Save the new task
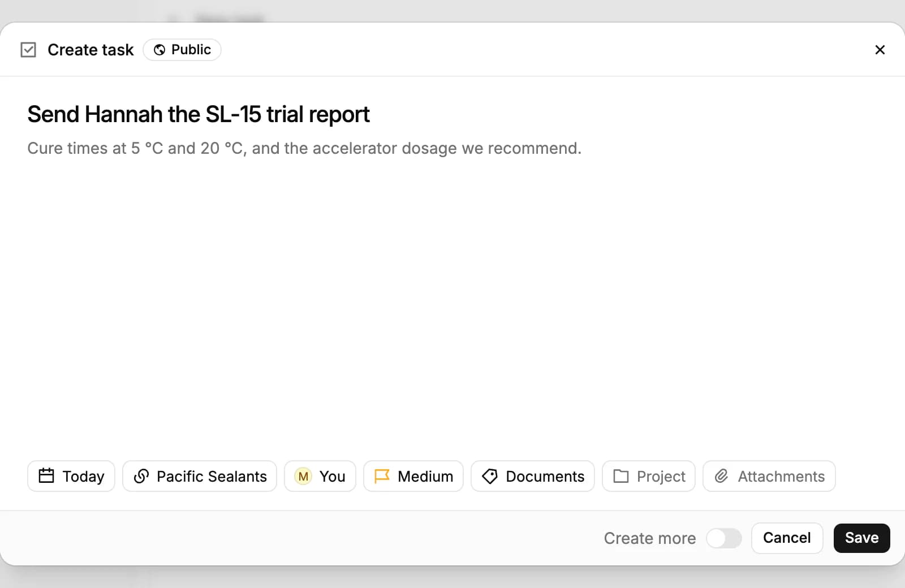The image size is (905, 588). pos(861,538)
